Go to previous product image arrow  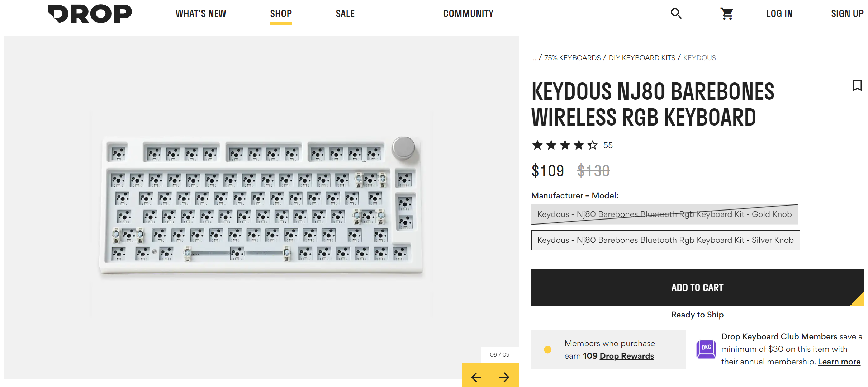click(476, 377)
